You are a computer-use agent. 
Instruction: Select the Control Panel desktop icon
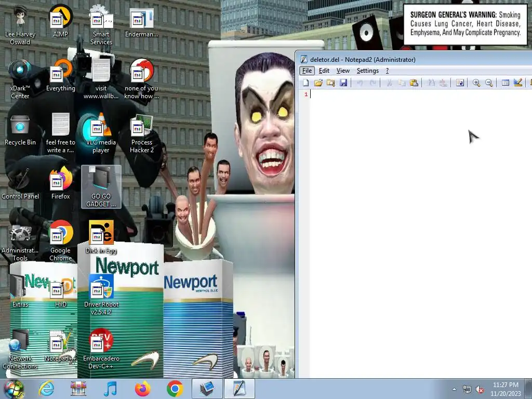(x=20, y=183)
